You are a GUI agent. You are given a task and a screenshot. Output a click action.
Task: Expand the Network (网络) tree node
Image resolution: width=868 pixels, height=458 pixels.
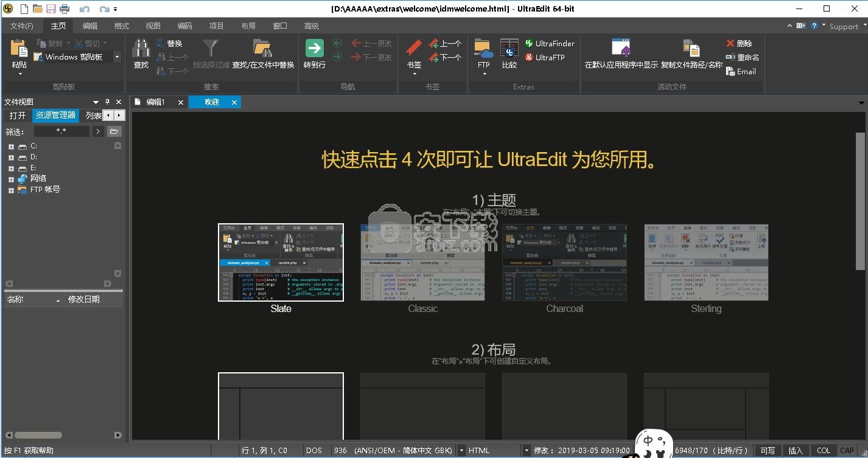coord(11,179)
